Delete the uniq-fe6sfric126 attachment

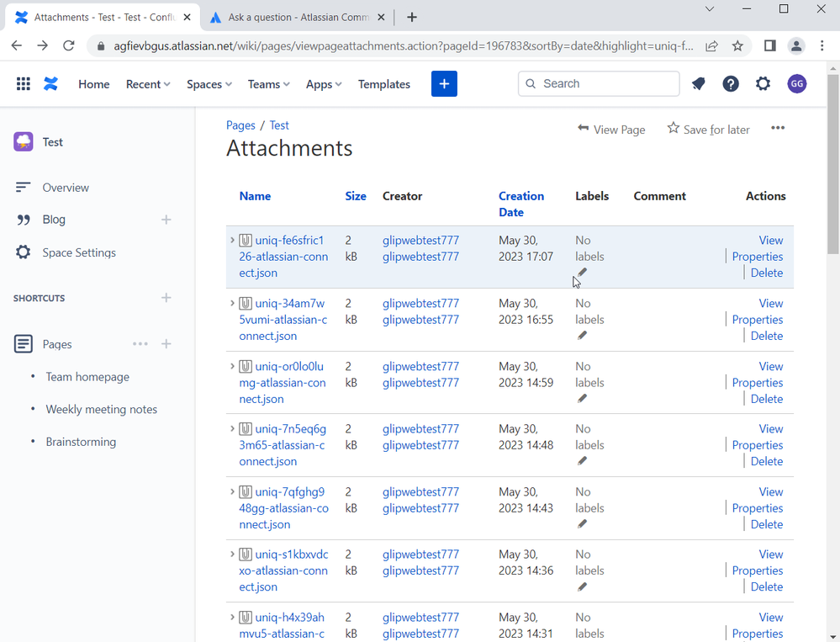click(x=767, y=273)
